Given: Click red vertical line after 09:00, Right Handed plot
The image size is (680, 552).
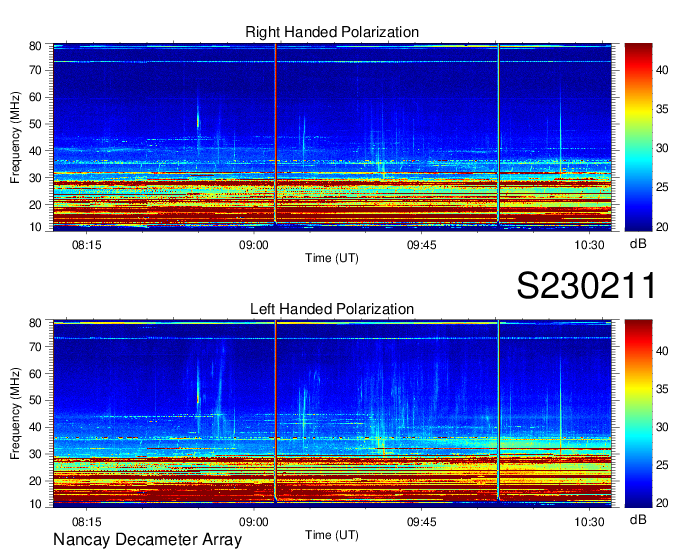Looking at the screenshot, I should point(275,134).
